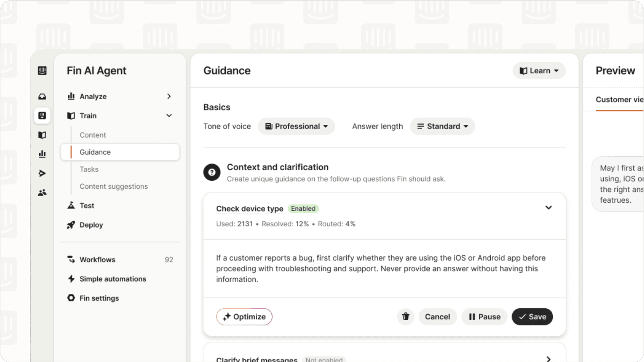This screenshot has width=644, height=362.
Task: Collapse the Check device type card
Action: pos(549,208)
